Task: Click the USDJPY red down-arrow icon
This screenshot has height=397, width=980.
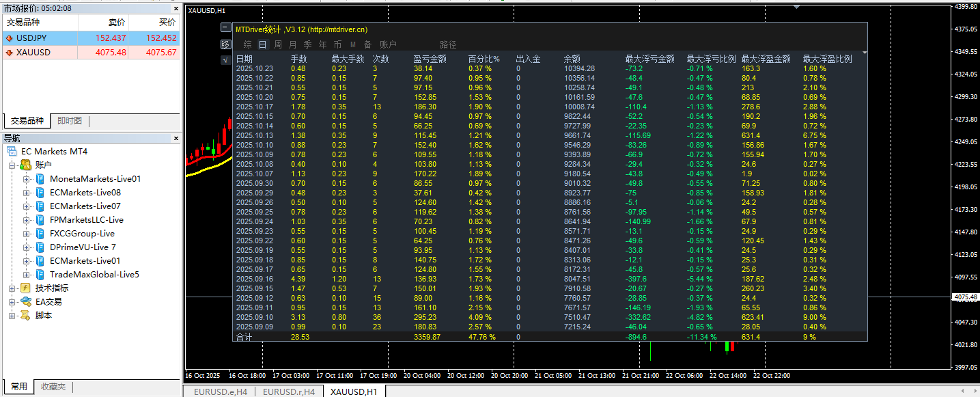Action: tap(10, 38)
